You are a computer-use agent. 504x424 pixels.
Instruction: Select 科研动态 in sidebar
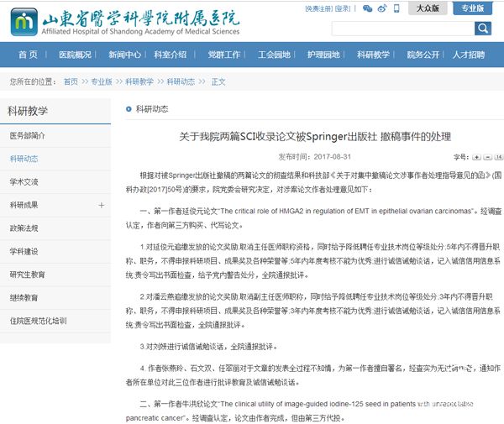(55, 159)
